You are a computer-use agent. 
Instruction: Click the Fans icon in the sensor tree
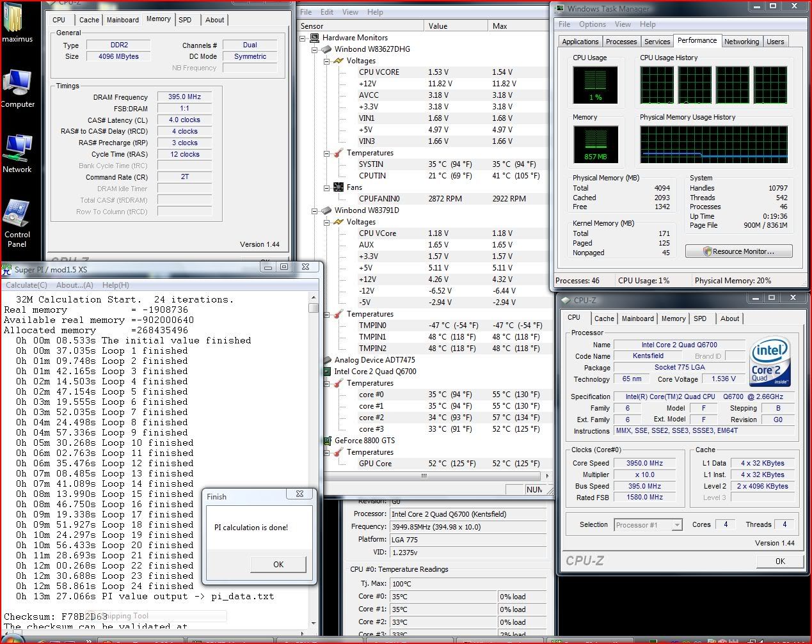338,187
